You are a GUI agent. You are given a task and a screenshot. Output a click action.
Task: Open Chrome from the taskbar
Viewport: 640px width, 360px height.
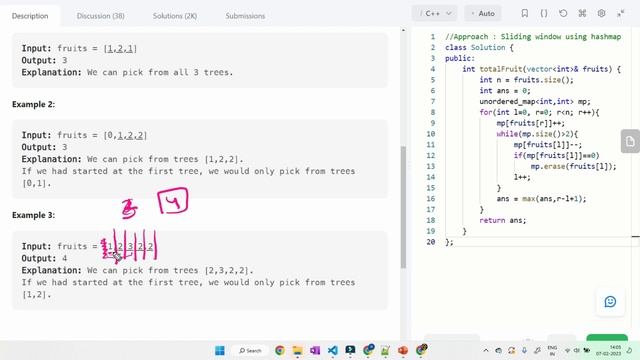pyautogui.click(x=280, y=351)
